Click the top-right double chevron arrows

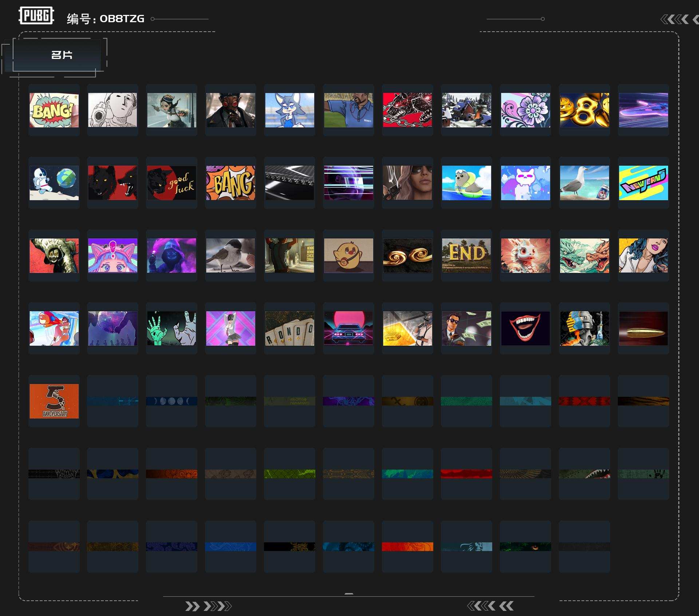pyautogui.click(x=675, y=19)
